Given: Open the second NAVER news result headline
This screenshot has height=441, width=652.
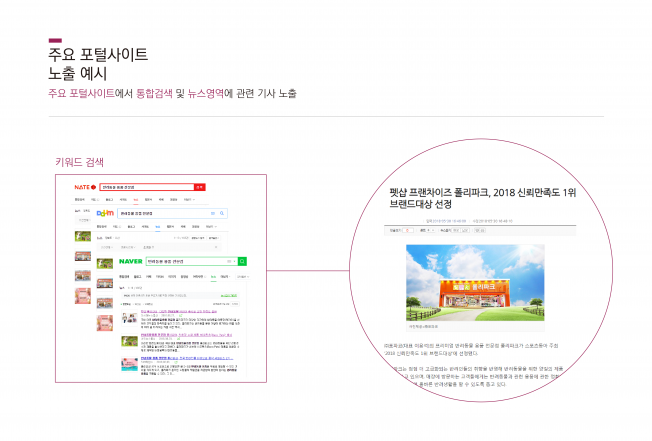Looking at the screenshot, I should tap(186, 335).
